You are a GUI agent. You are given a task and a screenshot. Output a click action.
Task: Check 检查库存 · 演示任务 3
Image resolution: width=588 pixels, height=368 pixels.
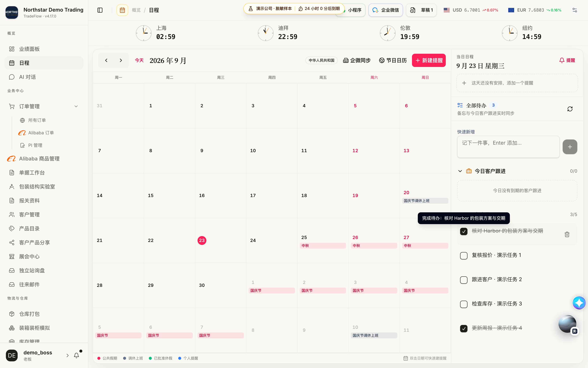pyautogui.click(x=464, y=304)
